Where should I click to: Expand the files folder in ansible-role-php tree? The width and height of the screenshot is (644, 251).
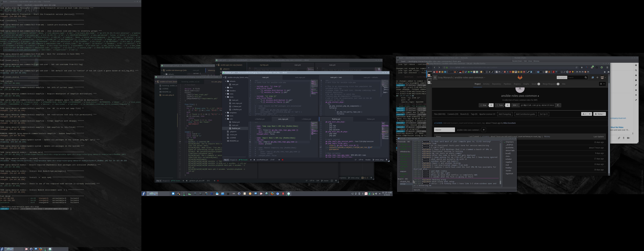coord(226,87)
